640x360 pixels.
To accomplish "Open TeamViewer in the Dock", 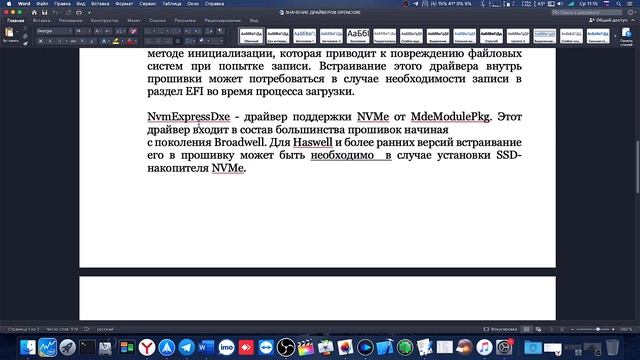I will point(266,347).
